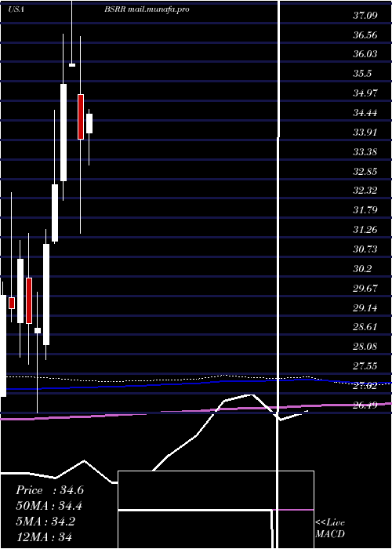Click the 29.67 price axis label
The height and width of the screenshot is (549, 392).
click(x=365, y=289)
